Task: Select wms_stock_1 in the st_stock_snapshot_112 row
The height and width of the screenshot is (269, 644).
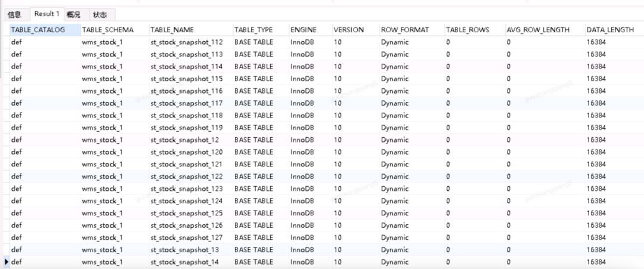Action: pyautogui.click(x=114, y=42)
